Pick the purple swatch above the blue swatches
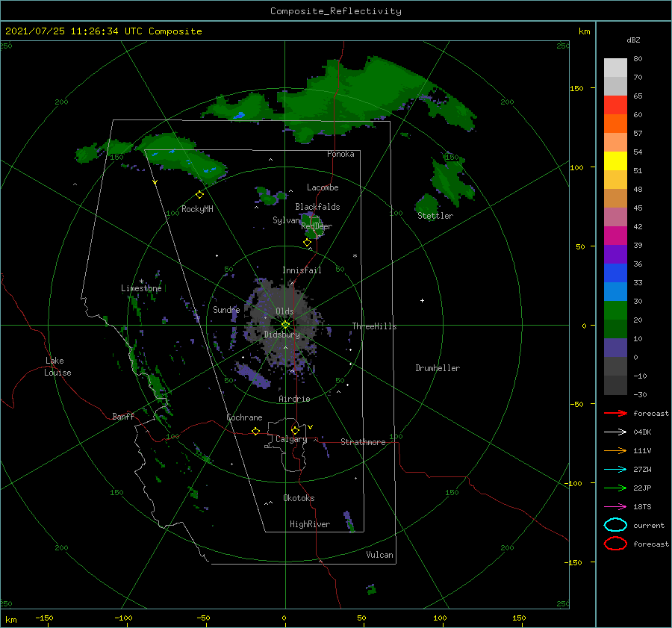This screenshot has width=672, height=628. (615, 254)
